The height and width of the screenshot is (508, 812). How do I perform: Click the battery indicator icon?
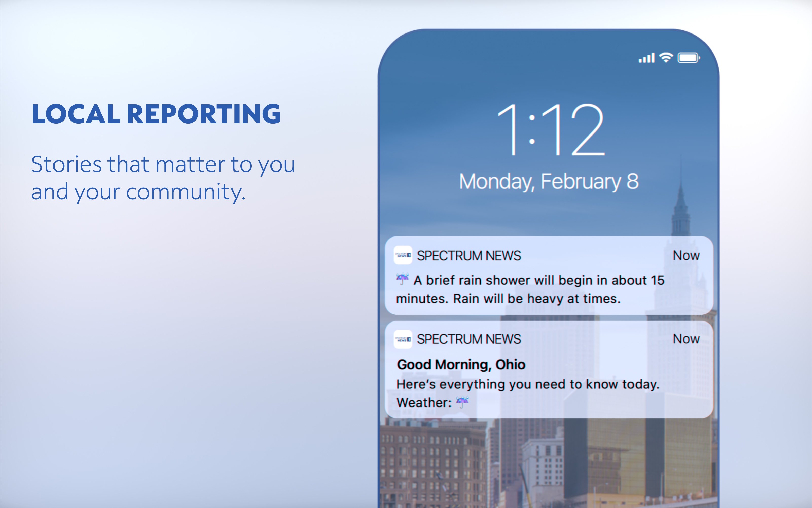click(x=689, y=58)
